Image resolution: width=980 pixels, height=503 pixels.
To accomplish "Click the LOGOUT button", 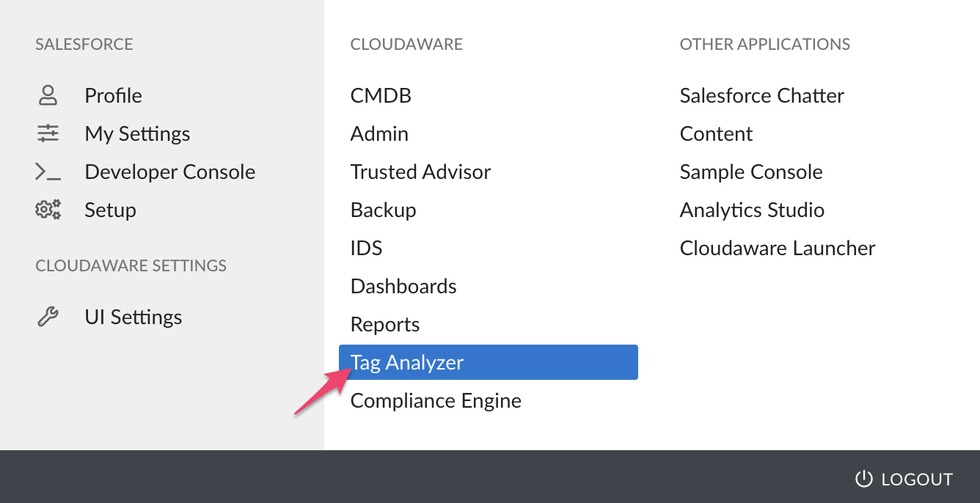I will tap(904, 479).
